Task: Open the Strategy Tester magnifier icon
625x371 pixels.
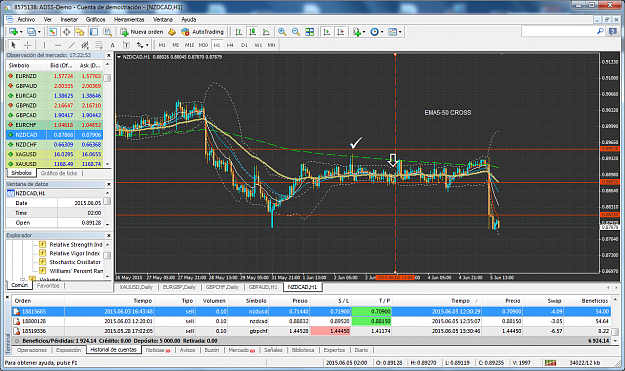Action: pos(107,32)
